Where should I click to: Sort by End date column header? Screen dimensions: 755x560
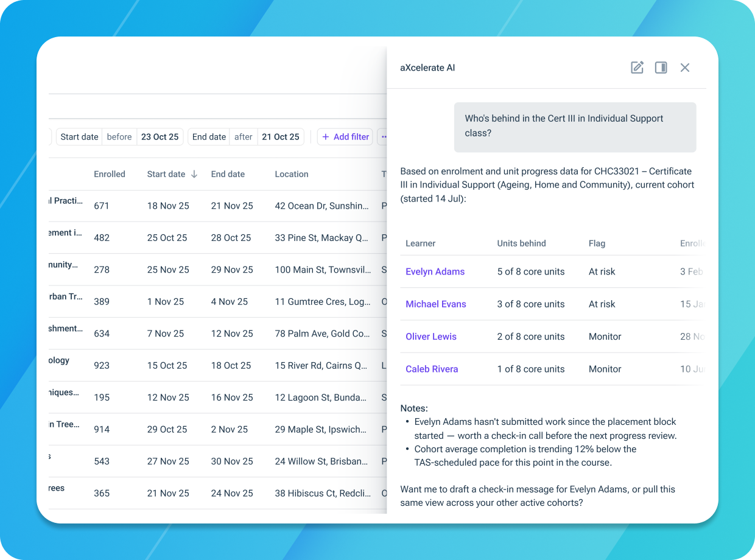tap(228, 174)
